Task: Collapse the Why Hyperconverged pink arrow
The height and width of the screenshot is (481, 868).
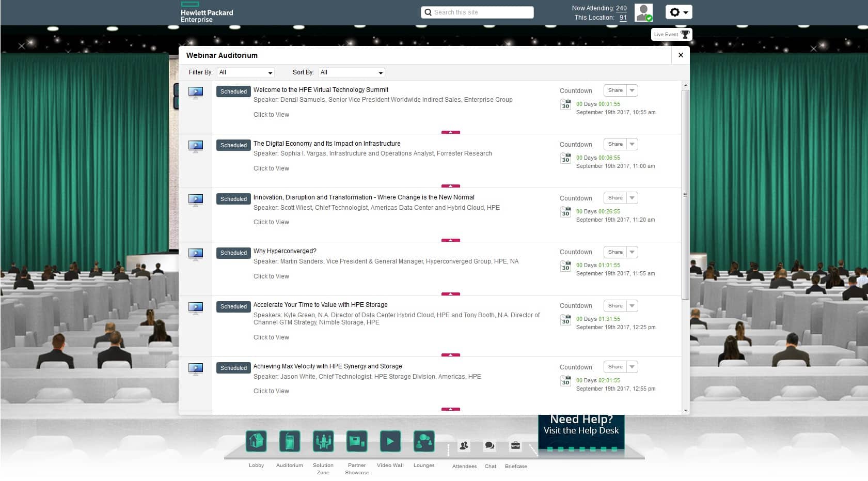Action: 451,294
